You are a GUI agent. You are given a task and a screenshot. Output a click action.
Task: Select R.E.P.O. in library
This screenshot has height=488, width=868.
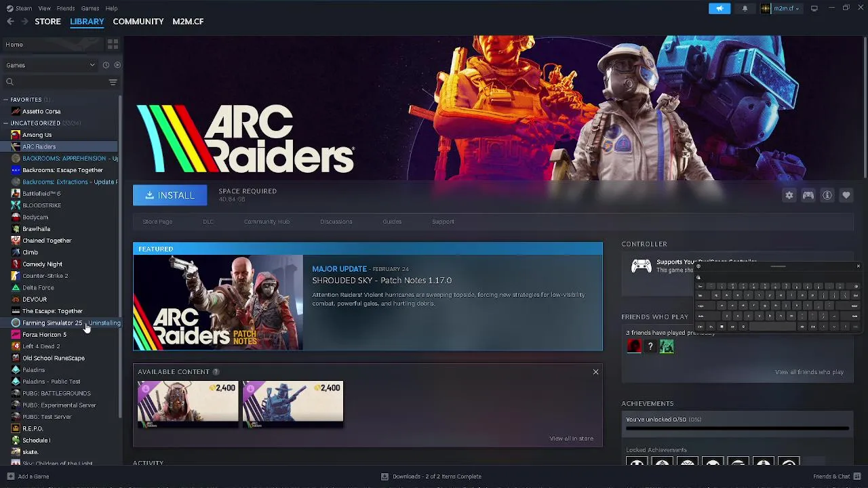pyautogui.click(x=60, y=428)
